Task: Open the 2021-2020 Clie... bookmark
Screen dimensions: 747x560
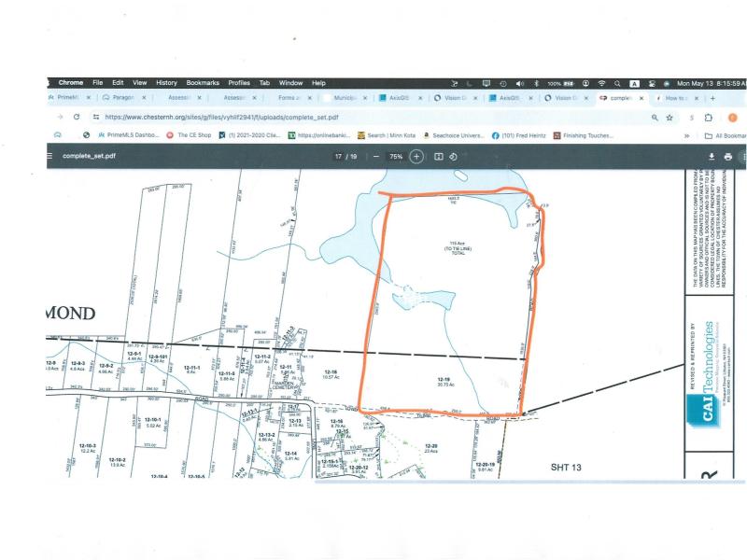Action: click(x=249, y=135)
